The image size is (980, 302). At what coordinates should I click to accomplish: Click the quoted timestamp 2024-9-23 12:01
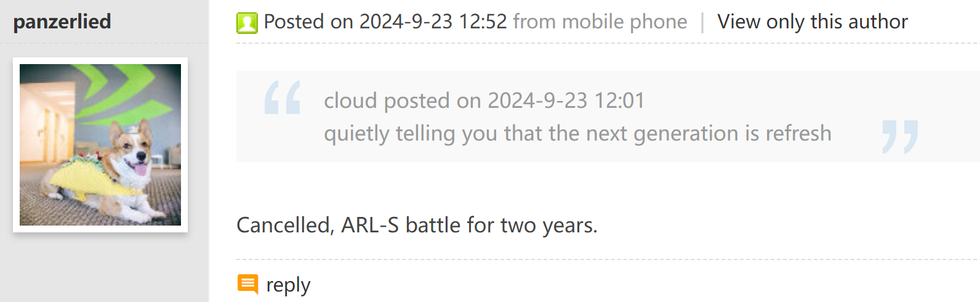pyautogui.click(x=566, y=100)
